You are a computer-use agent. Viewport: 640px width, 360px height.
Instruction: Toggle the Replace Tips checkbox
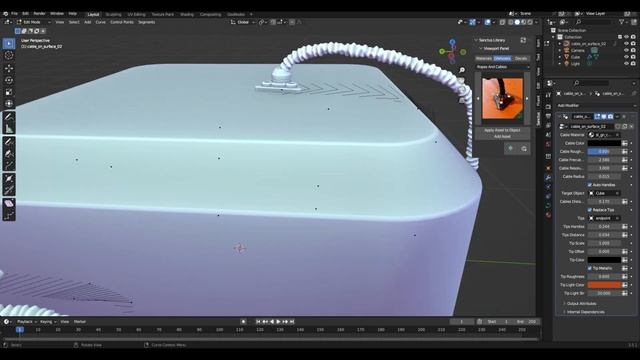click(589, 210)
